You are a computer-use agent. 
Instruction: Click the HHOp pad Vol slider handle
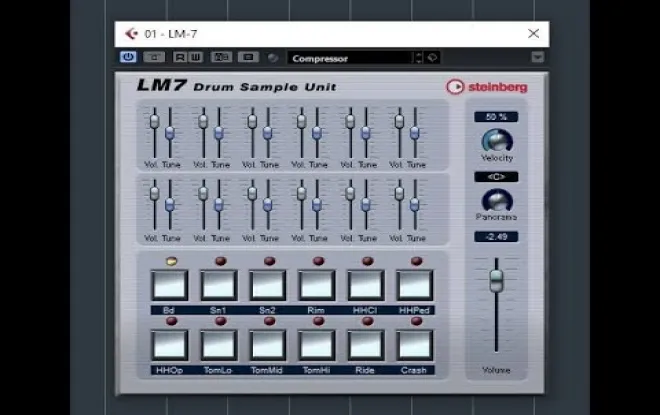pos(154,193)
